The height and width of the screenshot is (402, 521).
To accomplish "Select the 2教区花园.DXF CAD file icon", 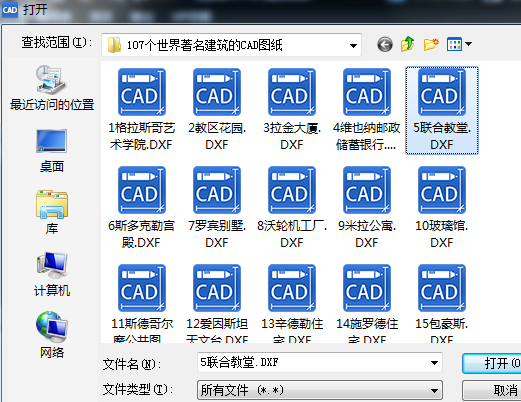I will point(217,92).
